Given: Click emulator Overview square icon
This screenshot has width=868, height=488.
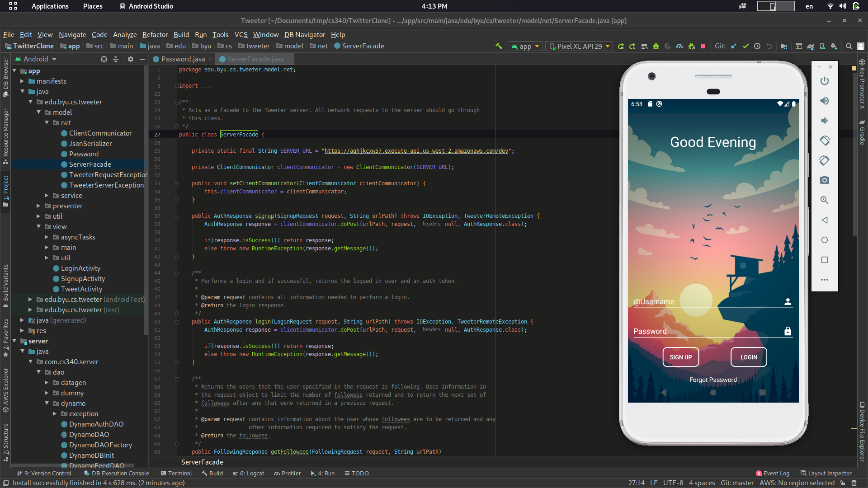Looking at the screenshot, I should [825, 260].
